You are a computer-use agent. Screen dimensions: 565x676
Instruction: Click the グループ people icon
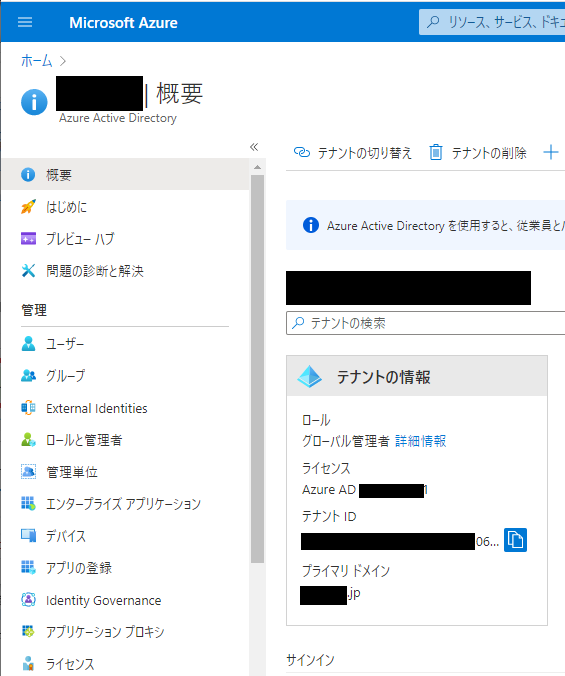[28, 376]
